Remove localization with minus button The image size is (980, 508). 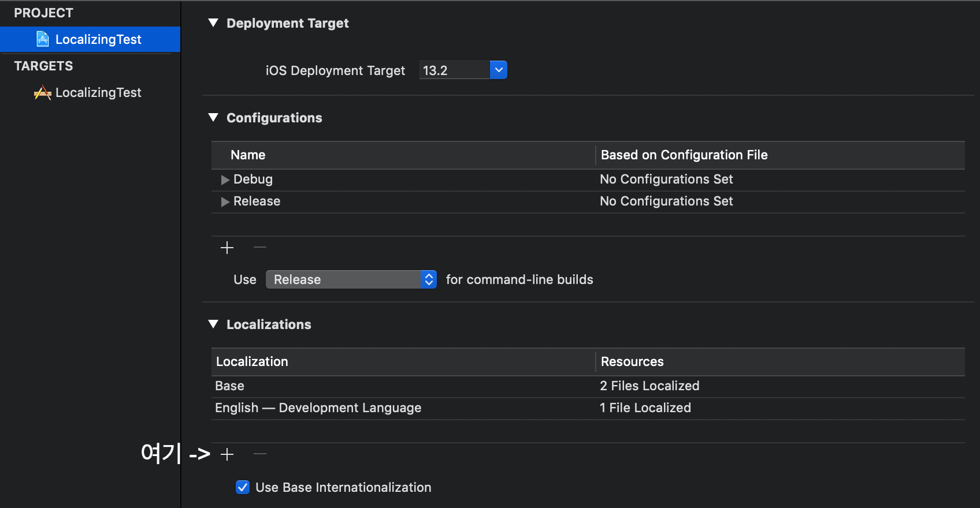point(260,454)
